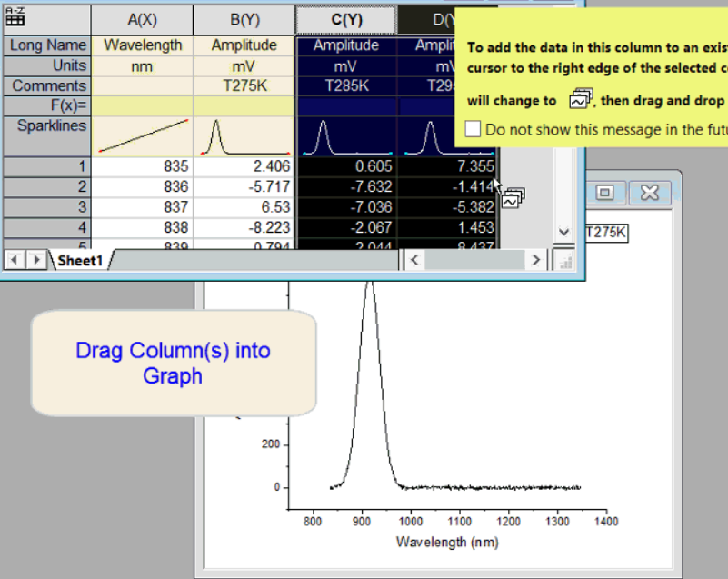This screenshot has width=728, height=579.
Task: Select column header B(Y)
Action: click(x=244, y=20)
